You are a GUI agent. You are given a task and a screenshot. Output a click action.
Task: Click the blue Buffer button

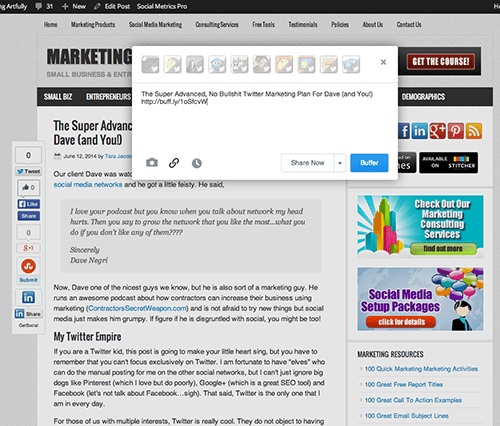click(369, 163)
